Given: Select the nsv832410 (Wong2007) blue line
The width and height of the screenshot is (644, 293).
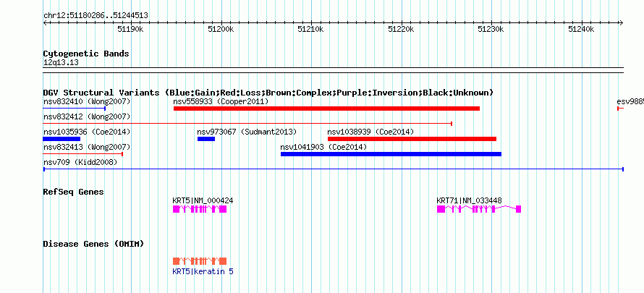Looking at the screenshot, I should pyautogui.click(x=75, y=109).
